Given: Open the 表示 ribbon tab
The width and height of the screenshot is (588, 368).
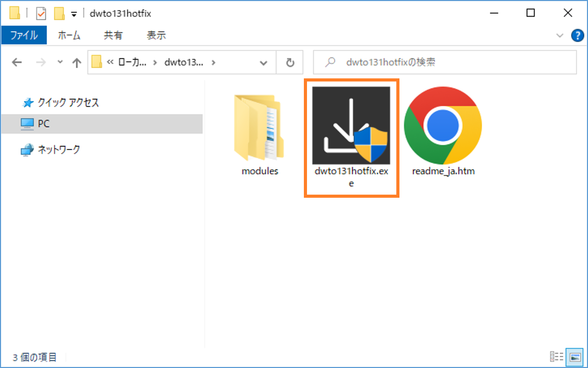Looking at the screenshot, I should (156, 35).
